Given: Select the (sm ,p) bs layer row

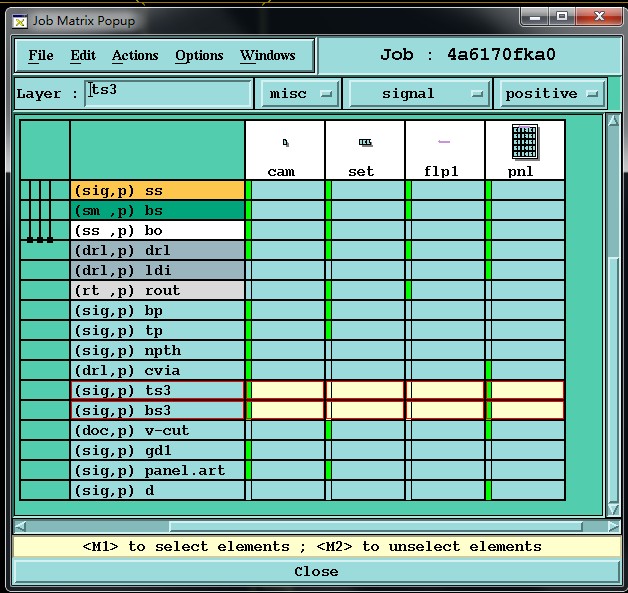Looking at the screenshot, I should pyautogui.click(x=157, y=210).
